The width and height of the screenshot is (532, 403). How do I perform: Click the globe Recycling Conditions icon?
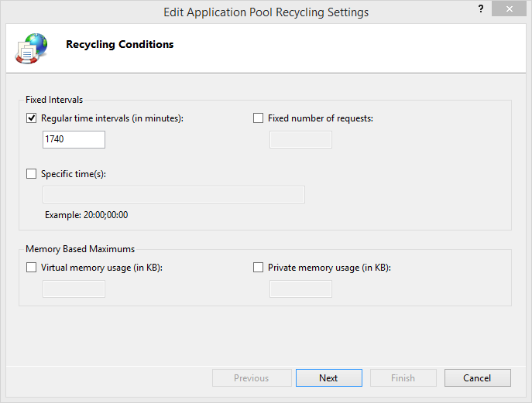coord(31,48)
